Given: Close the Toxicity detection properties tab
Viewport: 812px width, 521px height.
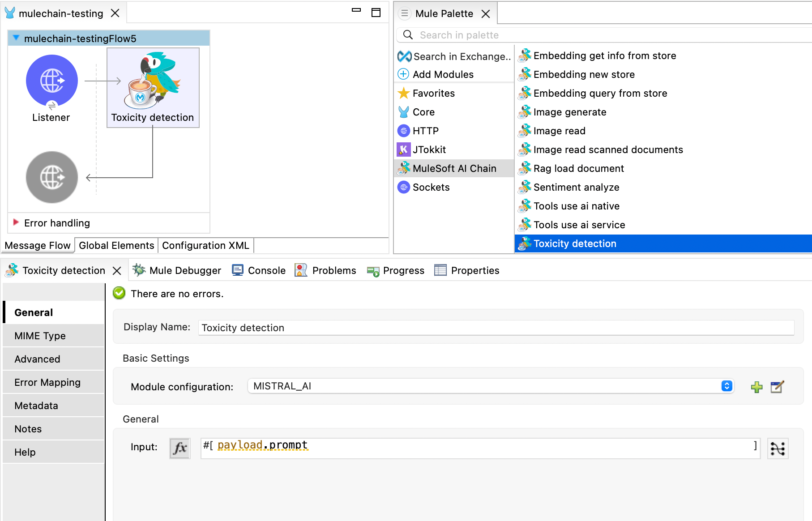Looking at the screenshot, I should point(117,271).
